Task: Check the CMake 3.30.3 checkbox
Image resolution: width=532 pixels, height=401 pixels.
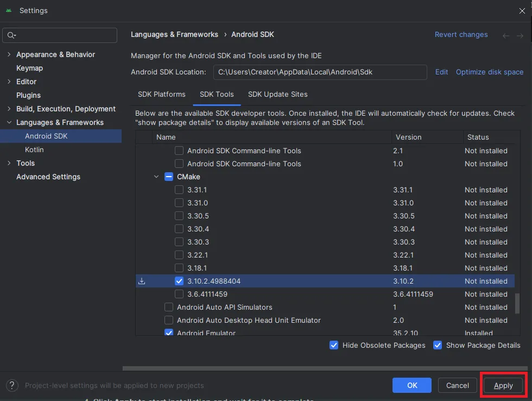Action: coord(179,242)
